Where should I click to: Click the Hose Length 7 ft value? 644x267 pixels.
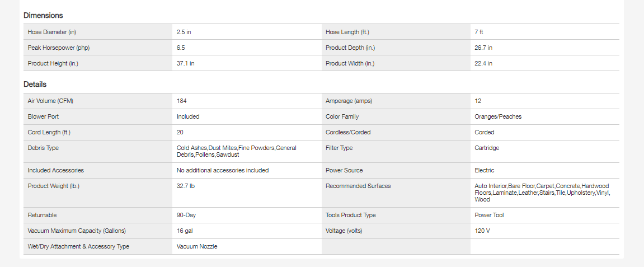478,32
